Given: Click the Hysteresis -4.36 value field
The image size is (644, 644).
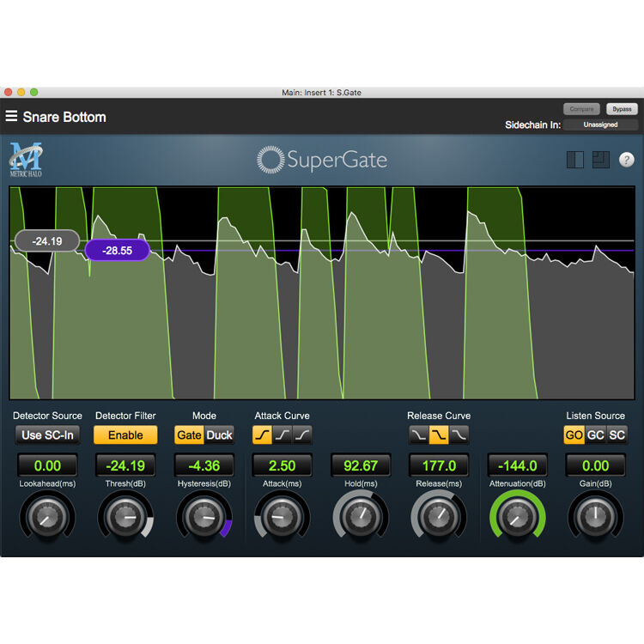Looking at the screenshot, I should point(204,465).
